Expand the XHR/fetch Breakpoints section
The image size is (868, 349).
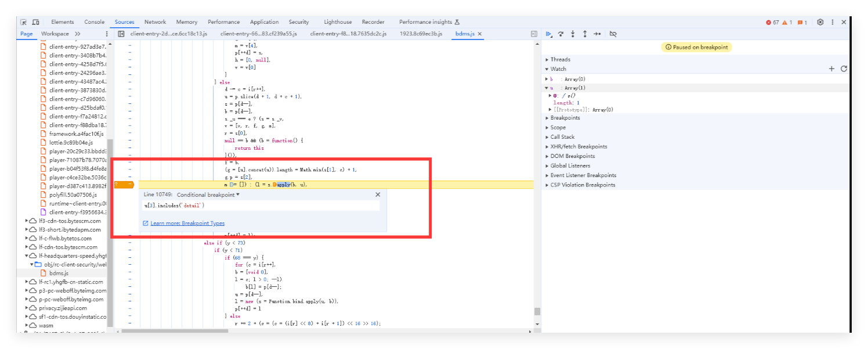pos(576,146)
